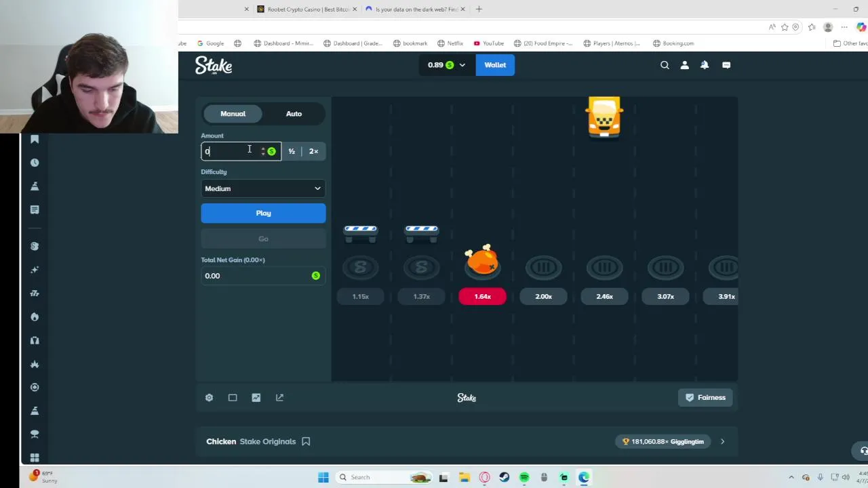868x488 pixels.
Task: Open the notifications bell icon
Action: click(x=705, y=65)
